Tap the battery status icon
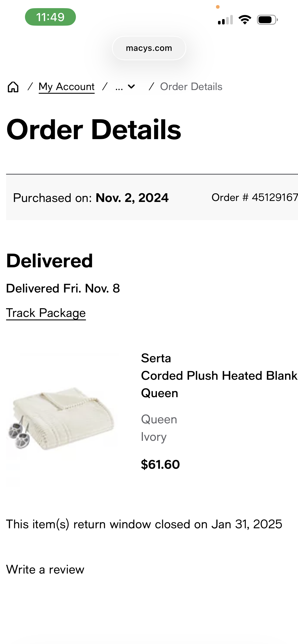The width and height of the screenshot is (298, 644). [267, 20]
